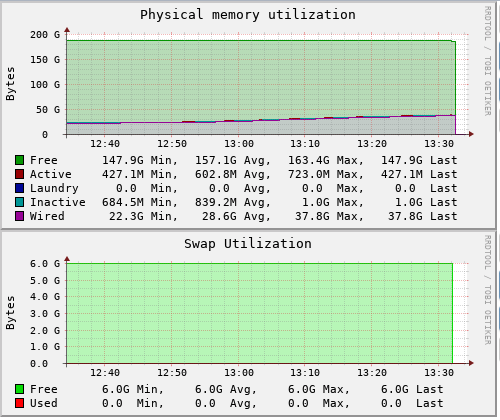Click the '6.0 G' y-axis label on swap graph

(45, 264)
